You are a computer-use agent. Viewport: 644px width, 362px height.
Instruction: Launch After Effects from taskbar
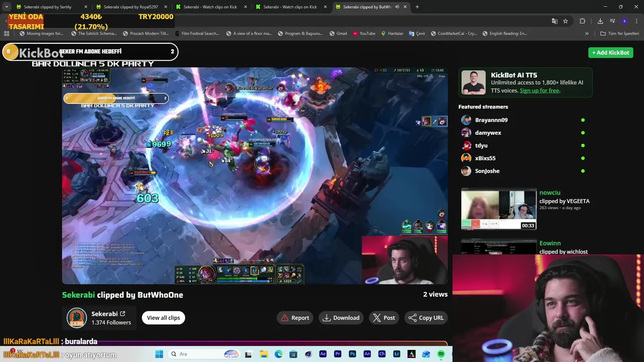[x=323, y=354]
